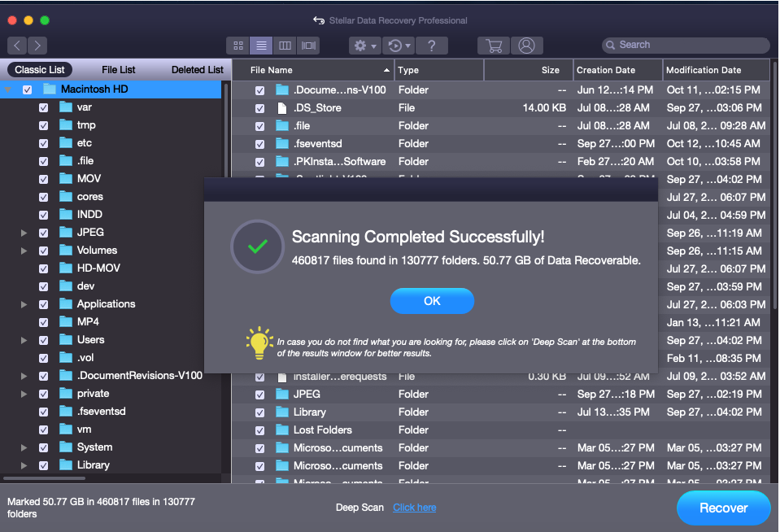Expand the System folder in tree

[x=24, y=447]
